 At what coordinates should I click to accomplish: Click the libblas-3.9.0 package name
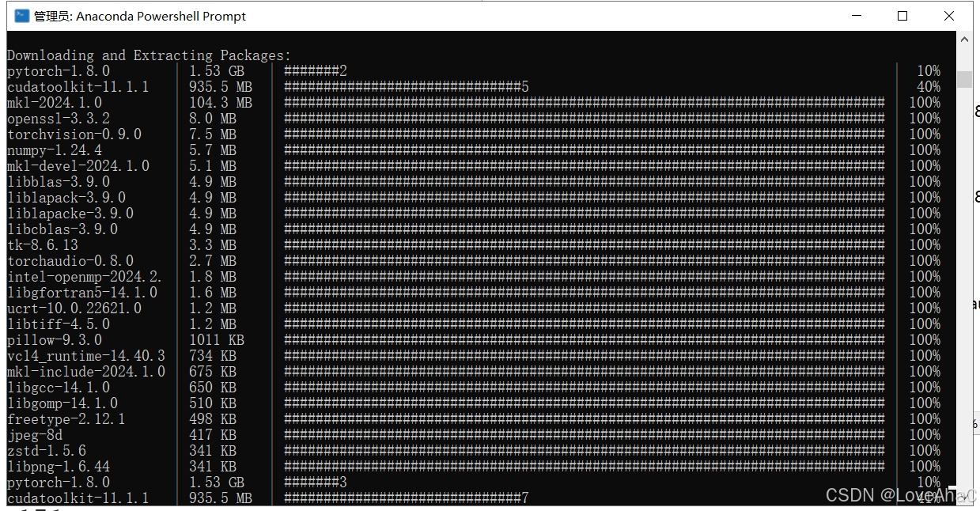click(59, 182)
